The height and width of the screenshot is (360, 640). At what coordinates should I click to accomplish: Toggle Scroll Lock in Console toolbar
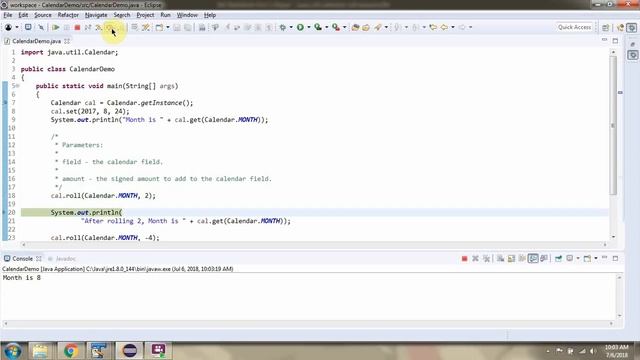pos(511,258)
